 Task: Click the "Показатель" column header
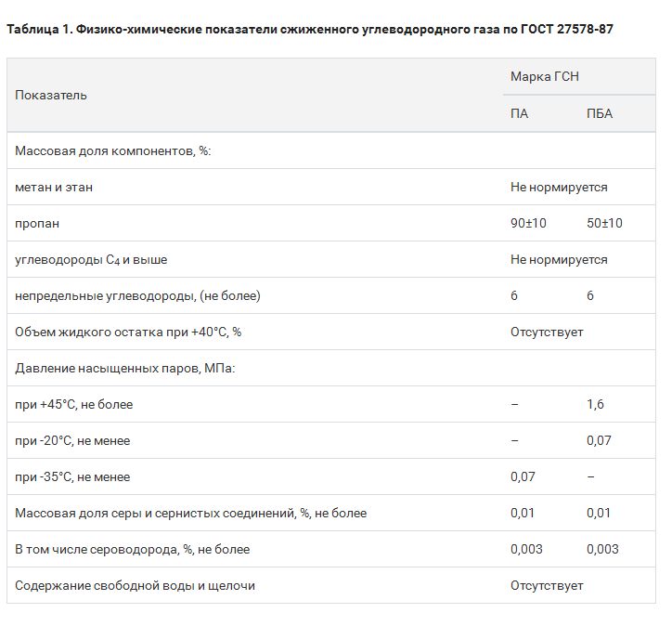coord(51,95)
